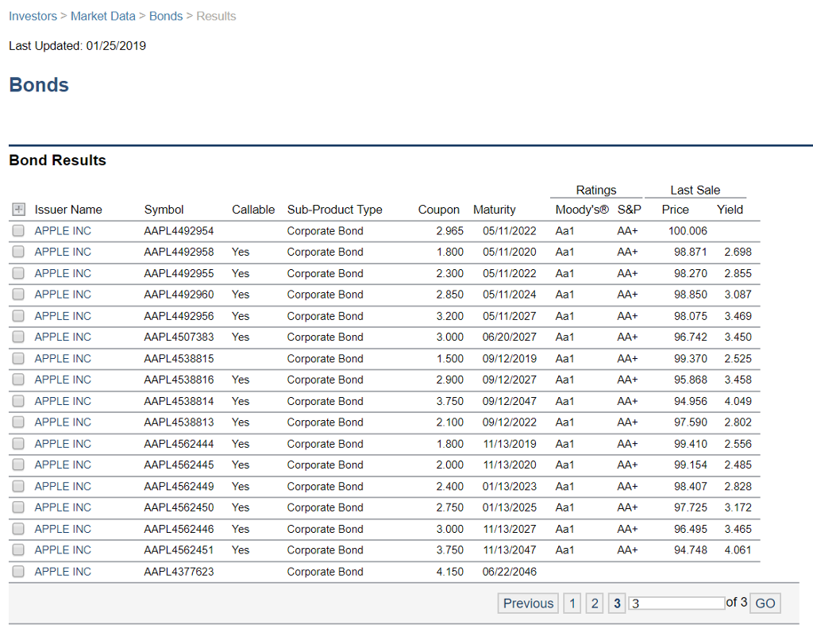Screen dimensions: 813x644
Task: Focus the page number input field
Action: click(676, 603)
